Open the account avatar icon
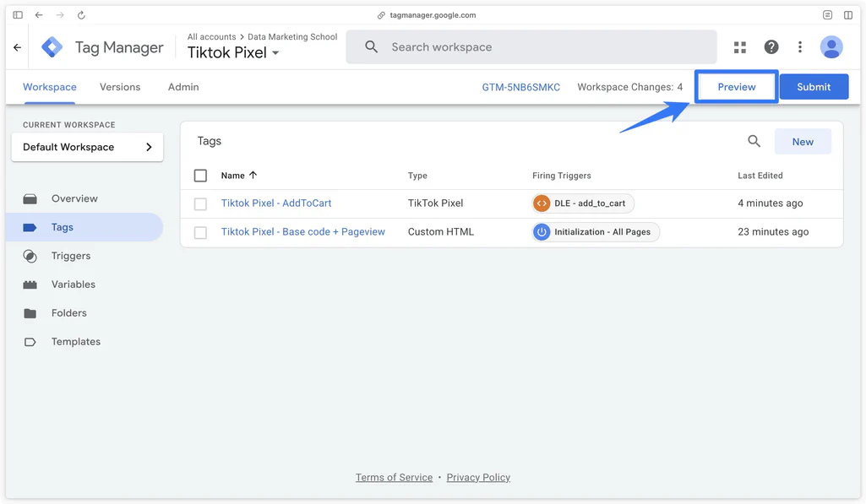Viewport: 866px width, 504px height. point(831,47)
